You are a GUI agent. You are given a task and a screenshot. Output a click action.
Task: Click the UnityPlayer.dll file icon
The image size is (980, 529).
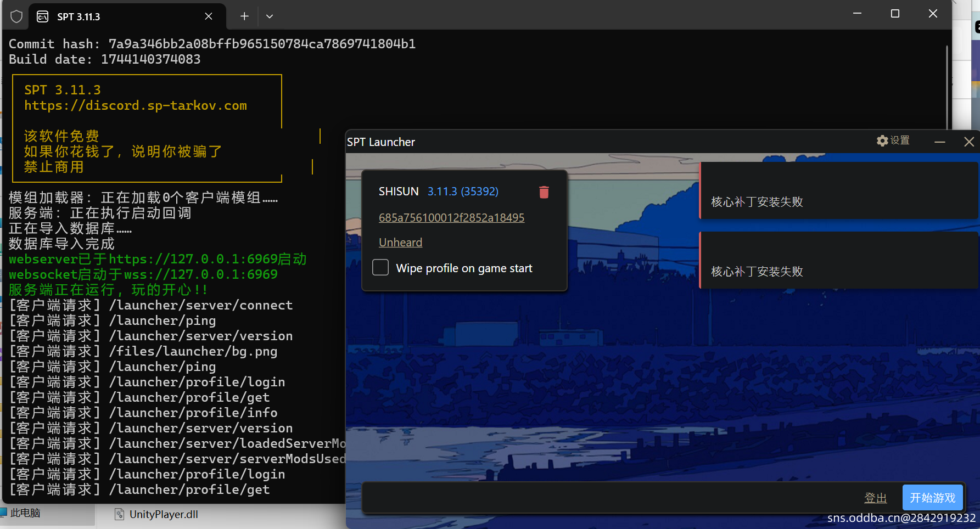119,514
